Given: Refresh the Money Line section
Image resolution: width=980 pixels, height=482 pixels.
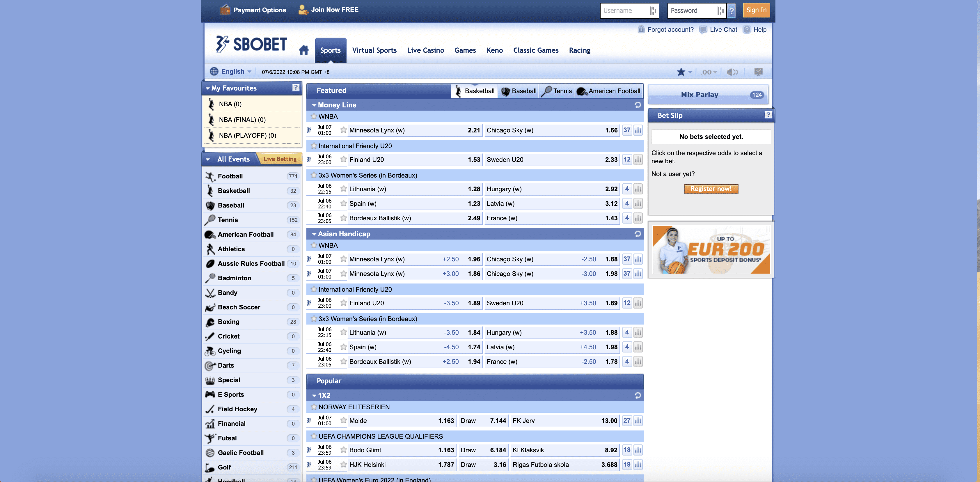Looking at the screenshot, I should (x=638, y=105).
